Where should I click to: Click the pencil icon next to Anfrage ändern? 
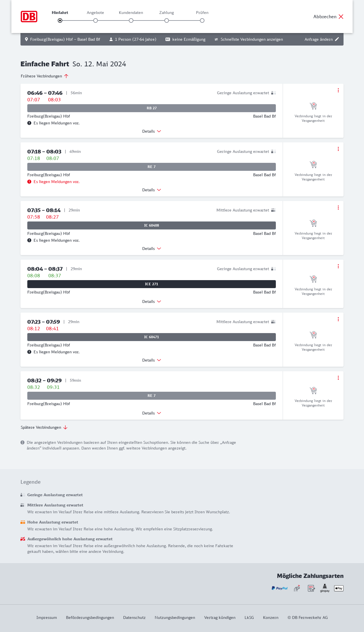coord(337,39)
